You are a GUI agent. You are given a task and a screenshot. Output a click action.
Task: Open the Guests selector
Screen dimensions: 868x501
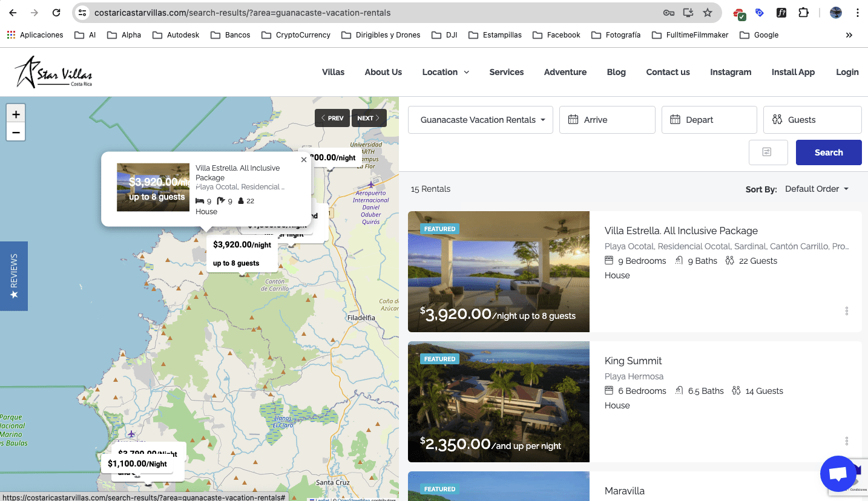812,120
